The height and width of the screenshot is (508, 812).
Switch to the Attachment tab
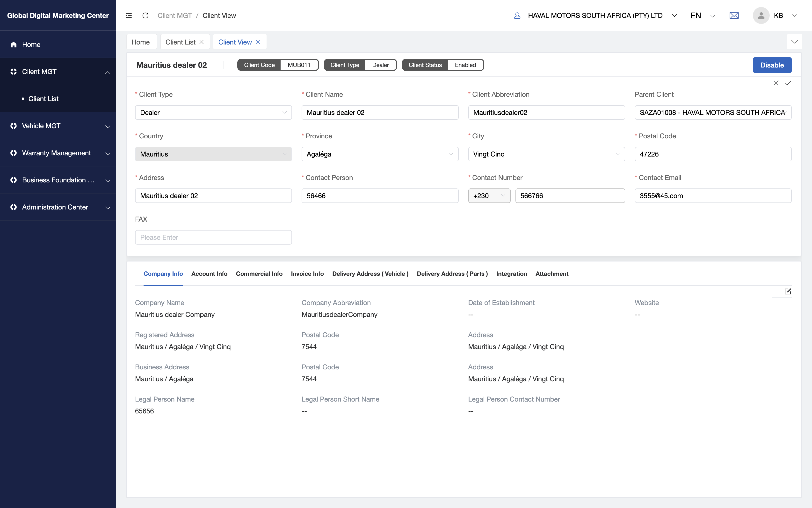click(552, 274)
